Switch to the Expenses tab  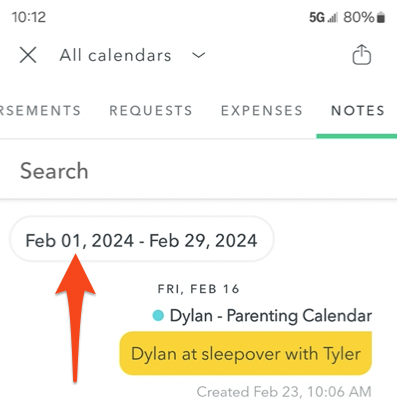(x=262, y=110)
